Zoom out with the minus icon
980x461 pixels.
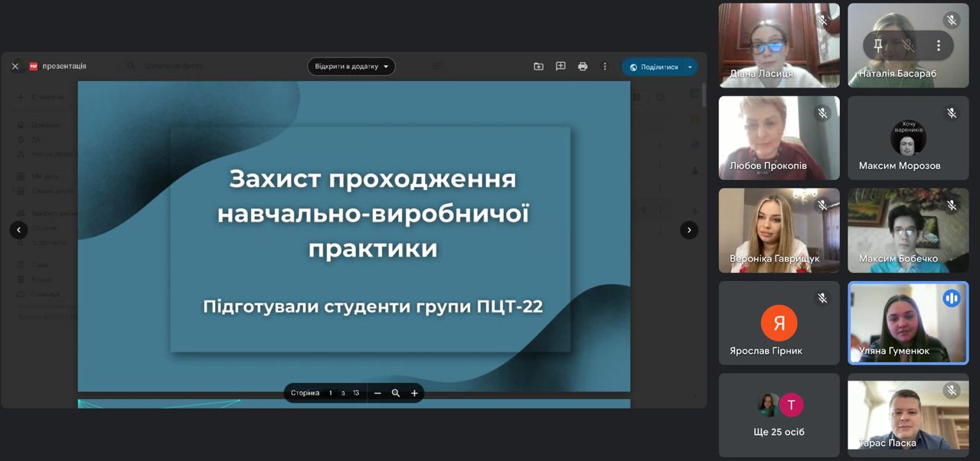(377, 393)
